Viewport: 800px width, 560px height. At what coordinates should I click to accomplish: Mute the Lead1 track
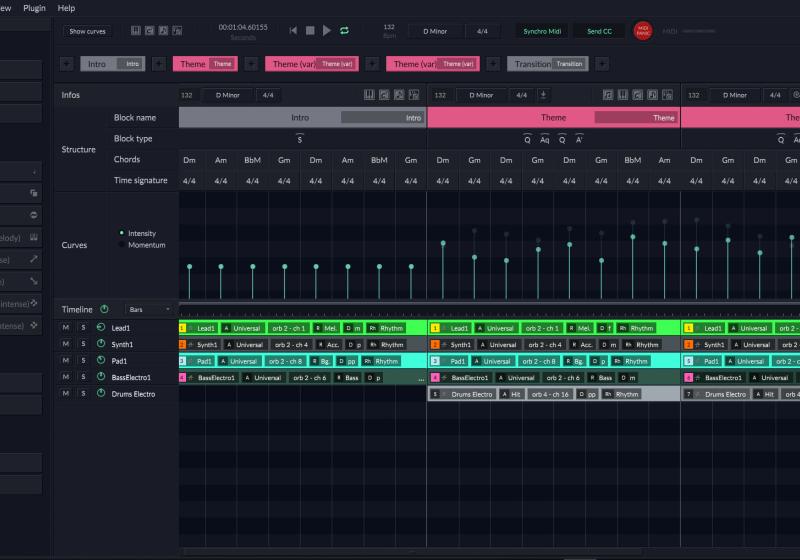66,327
